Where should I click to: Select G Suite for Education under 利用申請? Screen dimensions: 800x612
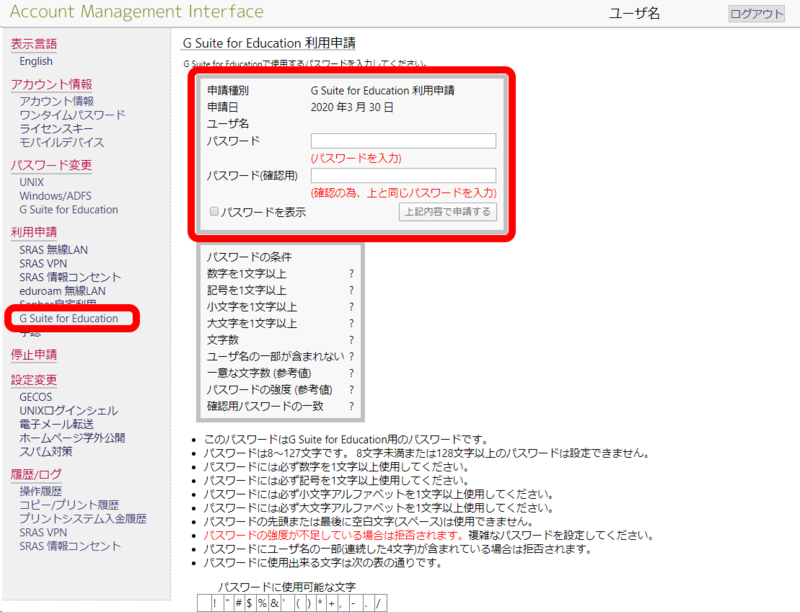coord(69,318)
